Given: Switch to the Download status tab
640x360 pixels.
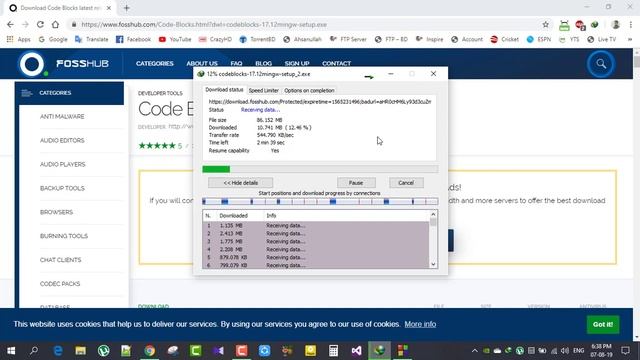Looking at the screenshot, I should click(224, 90).
